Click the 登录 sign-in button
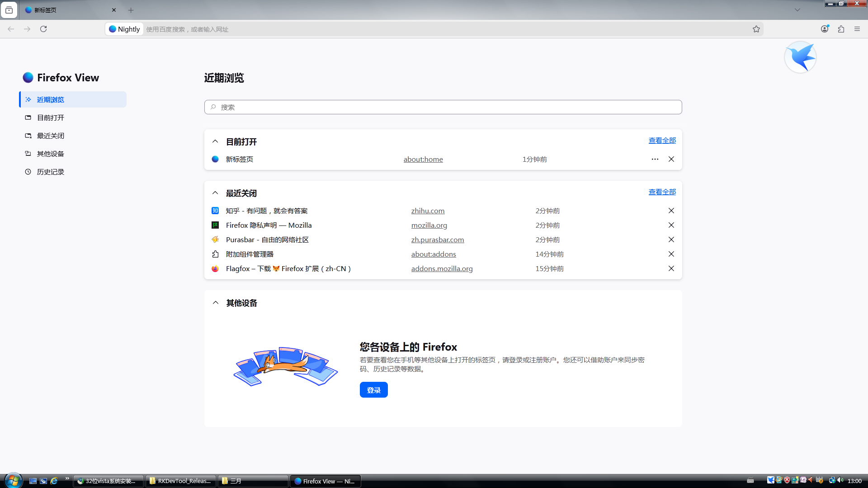Screen dimensions: 868x488 (373, 390)
